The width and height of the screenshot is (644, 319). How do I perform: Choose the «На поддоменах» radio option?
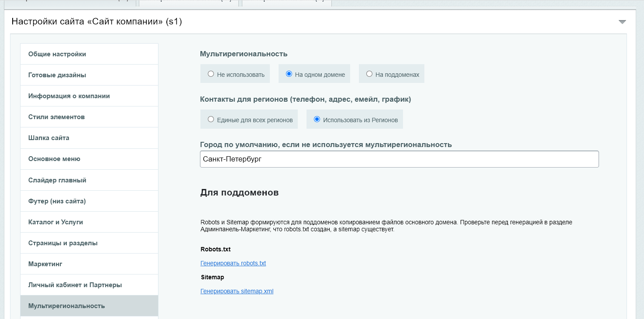click(x=369, y=74)
